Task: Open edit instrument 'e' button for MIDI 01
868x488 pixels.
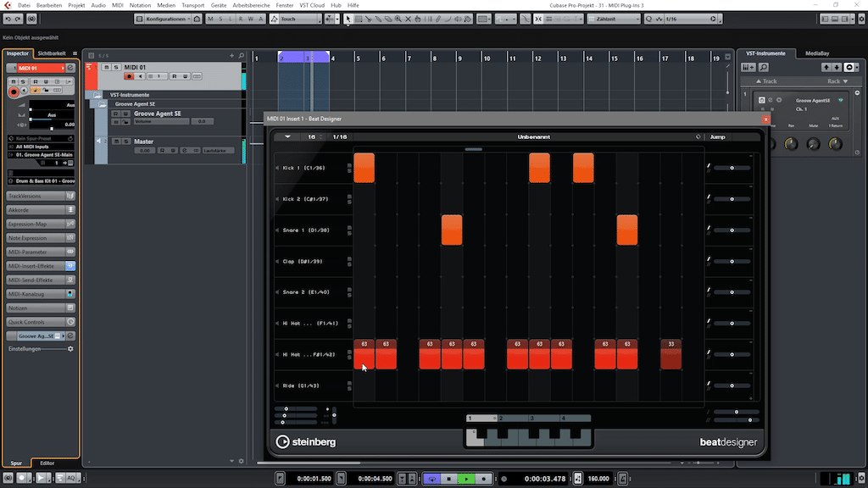Action: pos(70,68)
